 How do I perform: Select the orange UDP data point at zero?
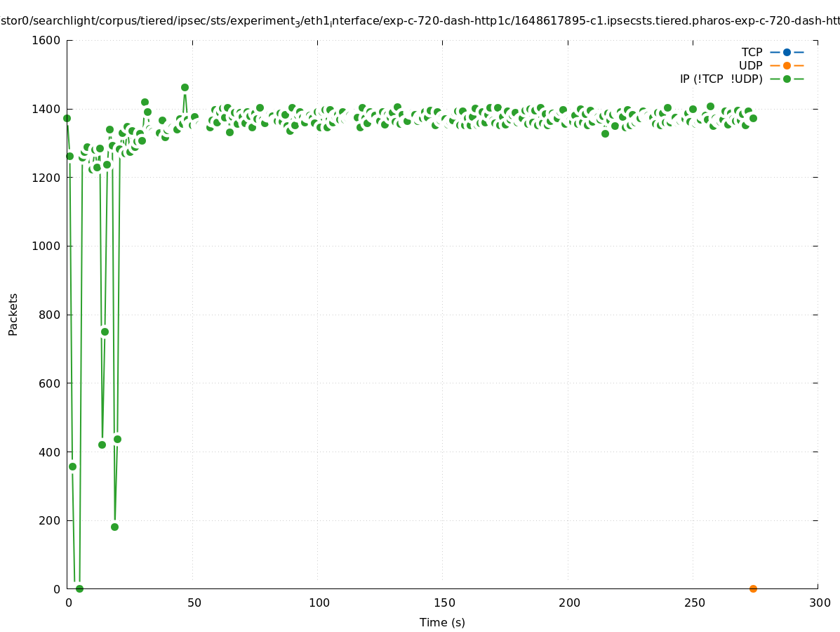click(753, 588)
